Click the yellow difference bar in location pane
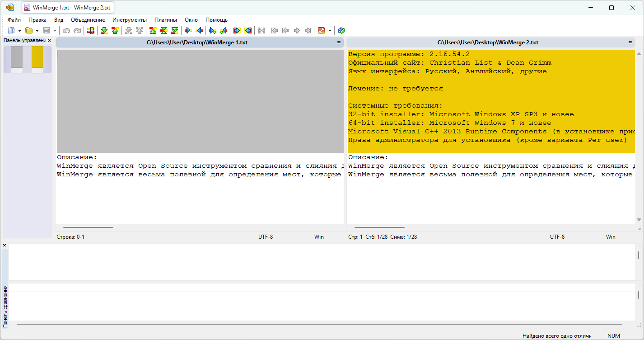Screen dimensions: 644x340 click(x=37, y=57)
